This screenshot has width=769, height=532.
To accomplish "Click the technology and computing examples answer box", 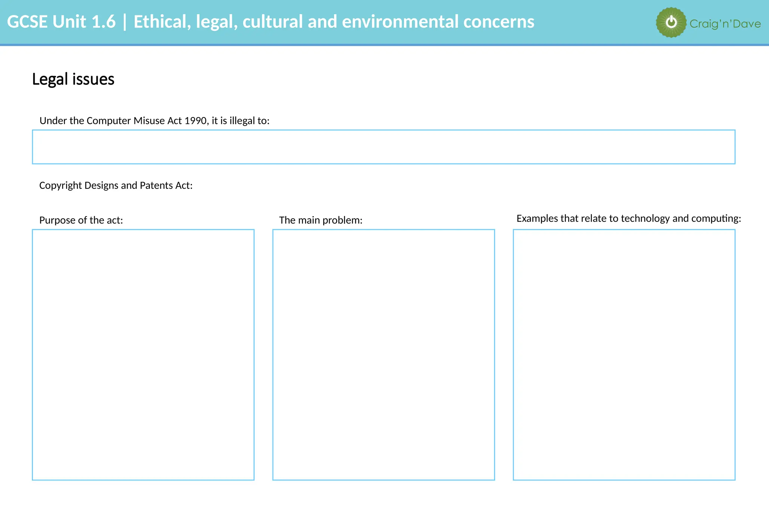I will pos(624,355).
